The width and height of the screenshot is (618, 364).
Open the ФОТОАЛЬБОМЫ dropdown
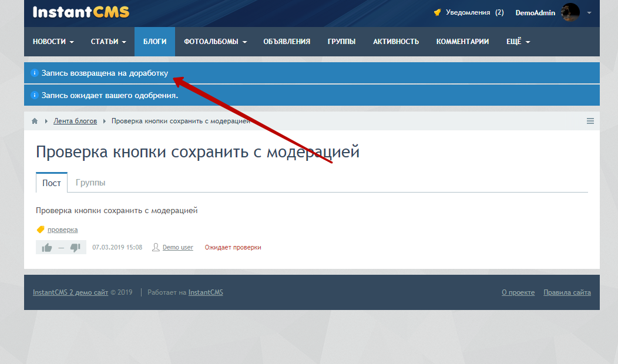tap(214, 41)
